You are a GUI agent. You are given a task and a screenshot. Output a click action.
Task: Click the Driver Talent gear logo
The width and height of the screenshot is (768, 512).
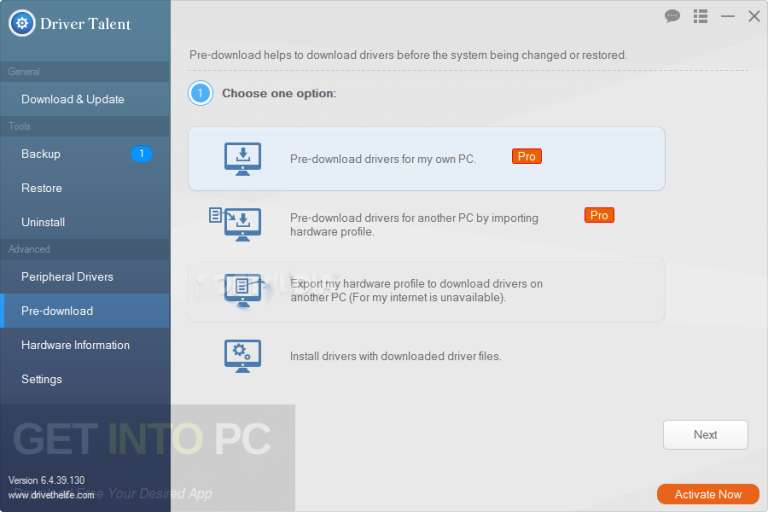click(22, 23)
